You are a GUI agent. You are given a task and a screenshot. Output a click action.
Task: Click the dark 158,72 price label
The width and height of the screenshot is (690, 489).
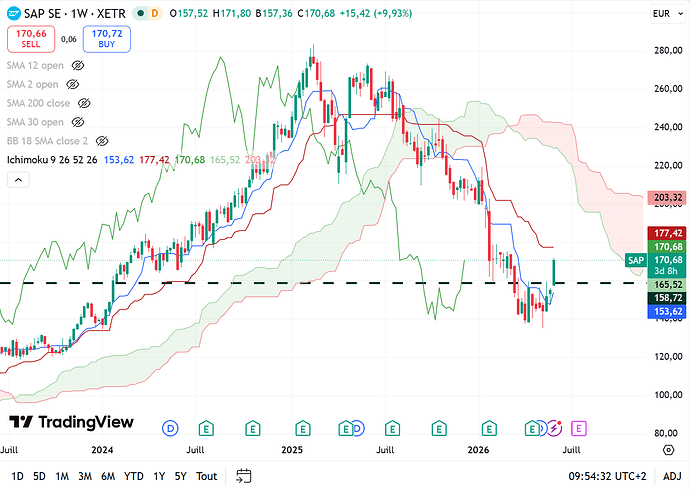click(x=667, y=298)
